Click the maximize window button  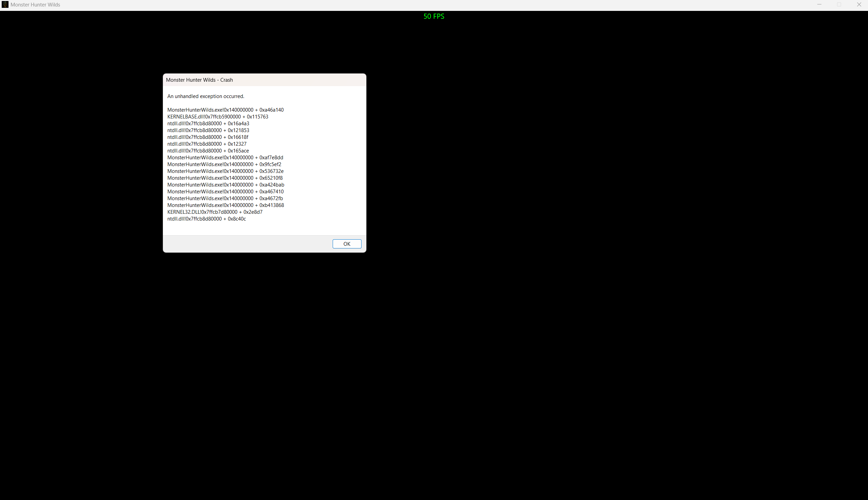click(839, 4)
